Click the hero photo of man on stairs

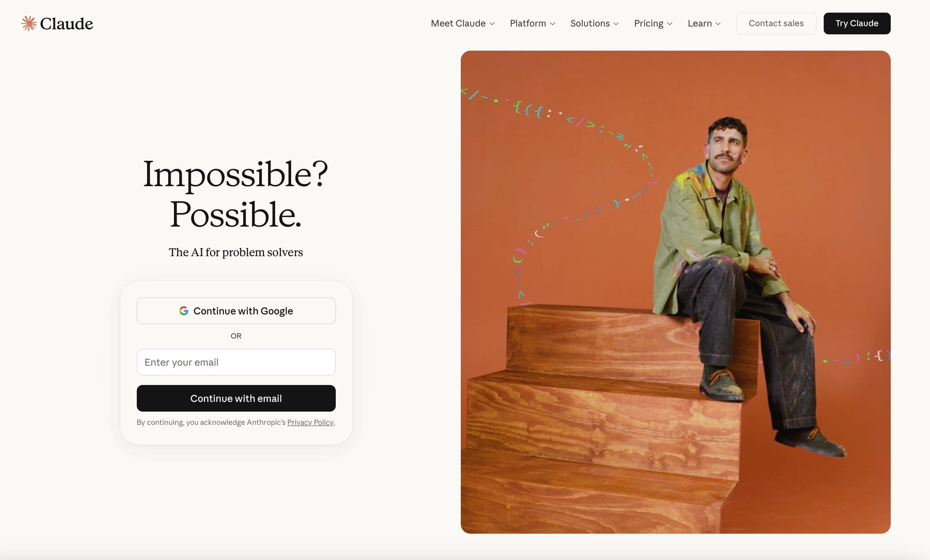pyautogui.click(x=676, y=292)
